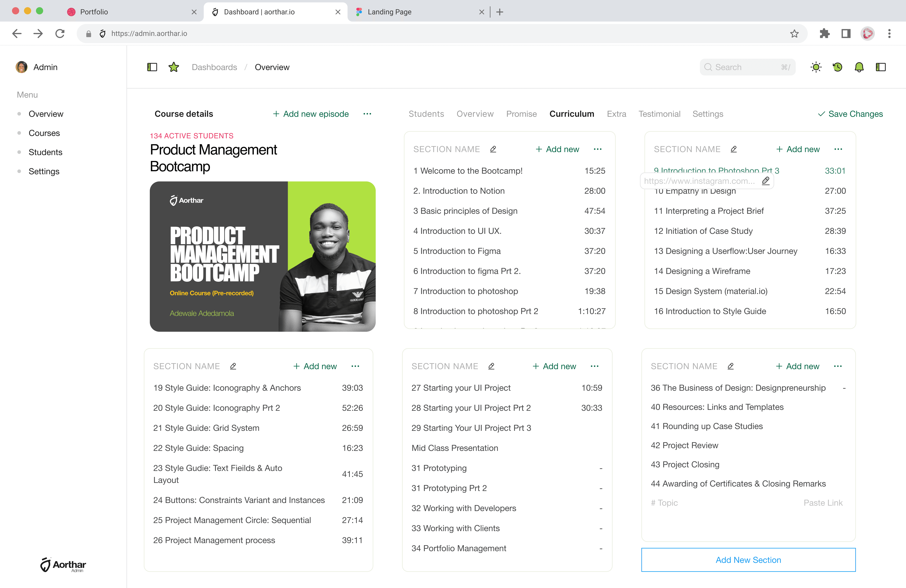Open a new browser tab
This screenshot has width=906, height=588.
500,12
